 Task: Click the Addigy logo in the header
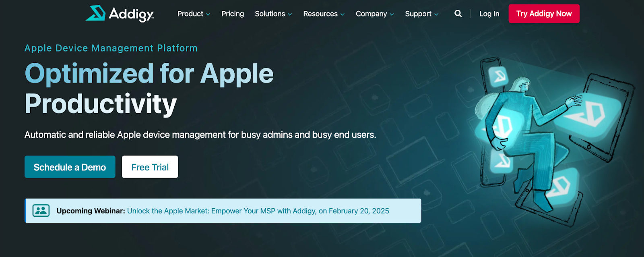click(120, 14)
